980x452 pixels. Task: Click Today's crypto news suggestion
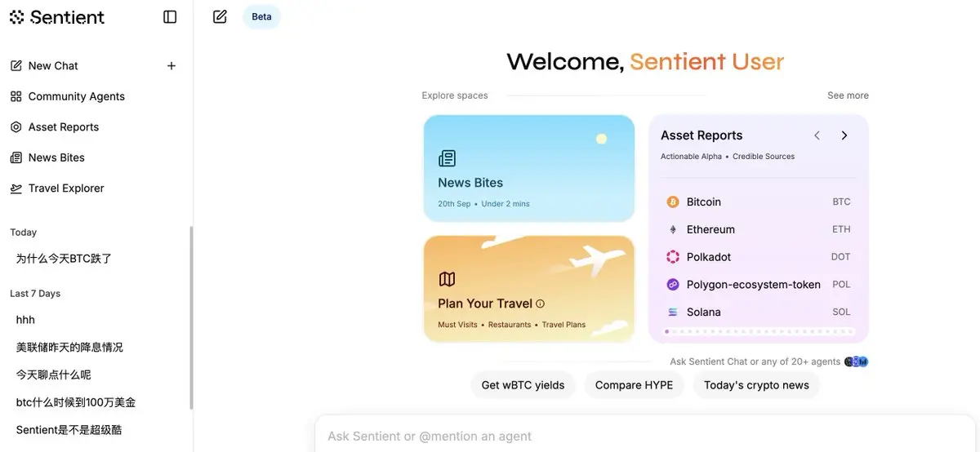756,385
